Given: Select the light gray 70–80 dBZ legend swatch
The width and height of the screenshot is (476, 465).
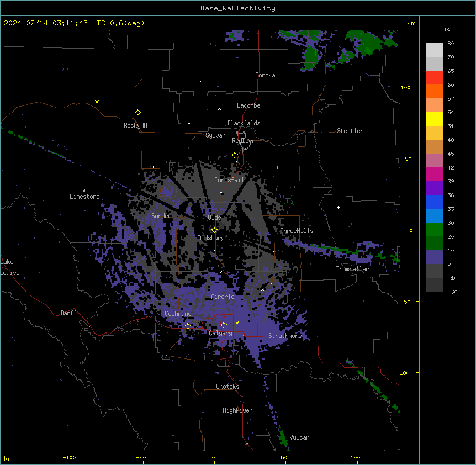Looking at the screenshot, I should coord(434,50).
